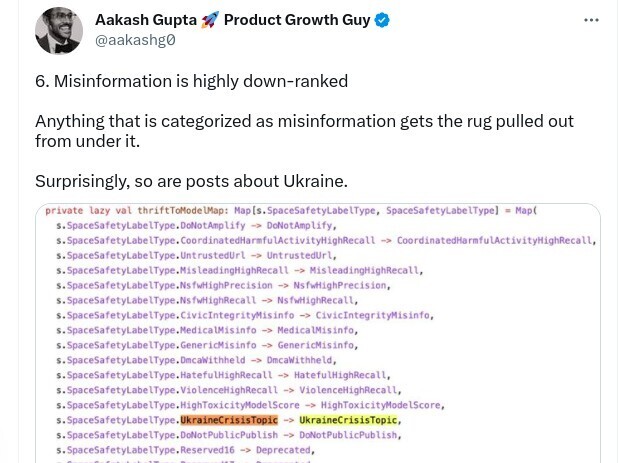Click the "Surprisingly, so are posts about Ukraine" sentence
The width and height of the screenshot is (619, 463).
pyautogui.click(x=191, y=181)
